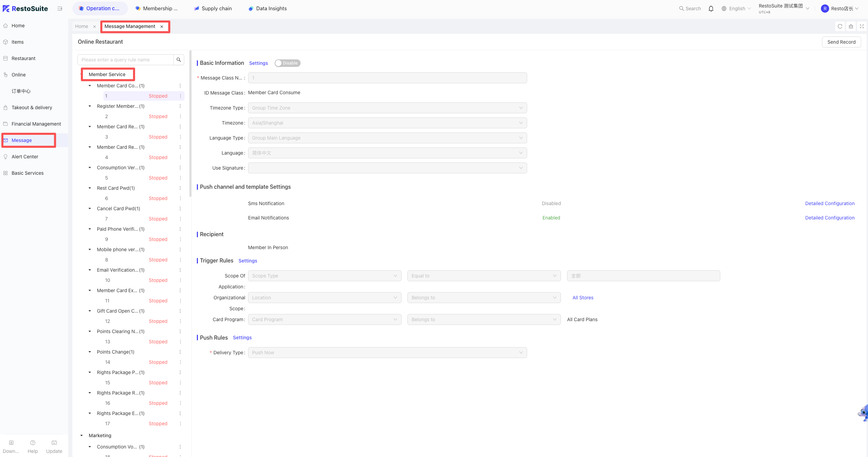The image size is (868, 457).
Task: Collapse the Marketing tree group
Action: point(82,435)
